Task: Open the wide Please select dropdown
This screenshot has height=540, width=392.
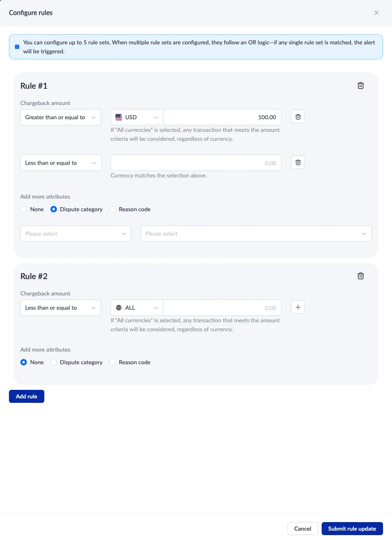Action: pyautogui.click(x=256, y=234)
